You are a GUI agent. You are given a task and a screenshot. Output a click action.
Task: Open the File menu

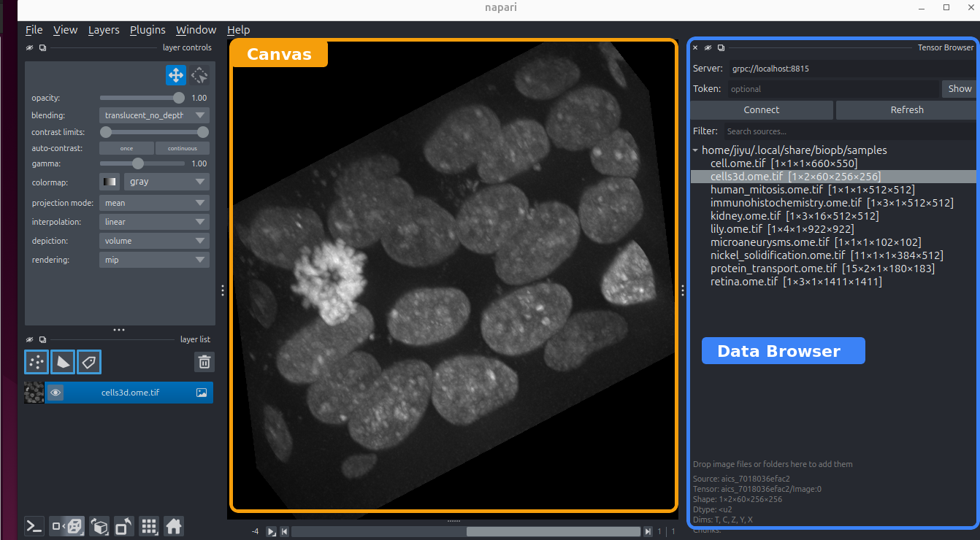click(34, 30)
